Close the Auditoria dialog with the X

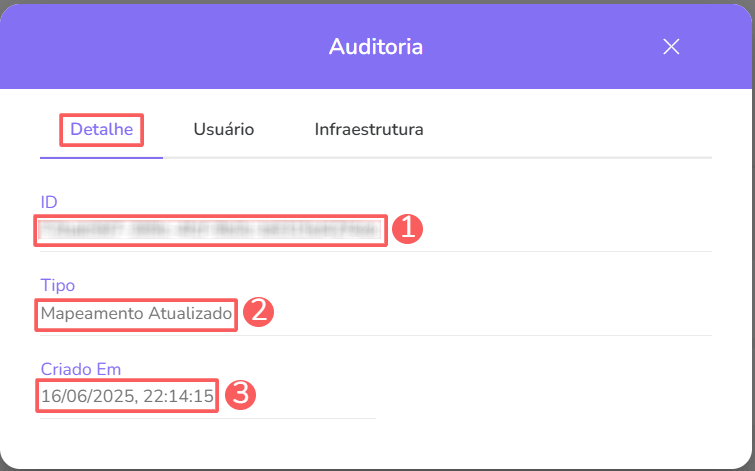click(671, 46)
